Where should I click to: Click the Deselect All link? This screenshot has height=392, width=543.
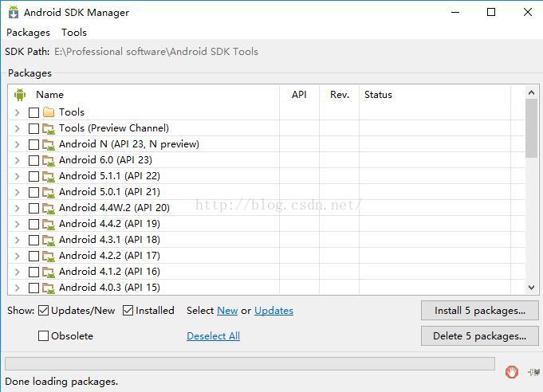click(214, 336)
